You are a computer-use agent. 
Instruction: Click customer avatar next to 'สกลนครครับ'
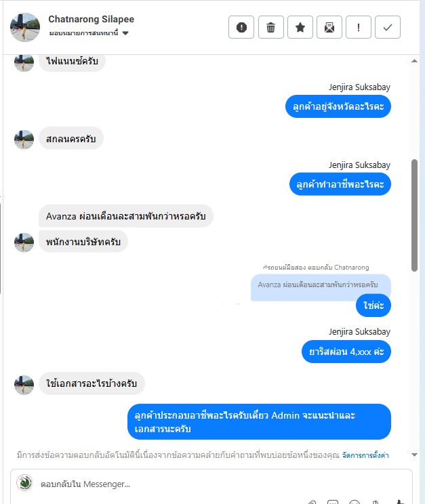pos(24,140)
